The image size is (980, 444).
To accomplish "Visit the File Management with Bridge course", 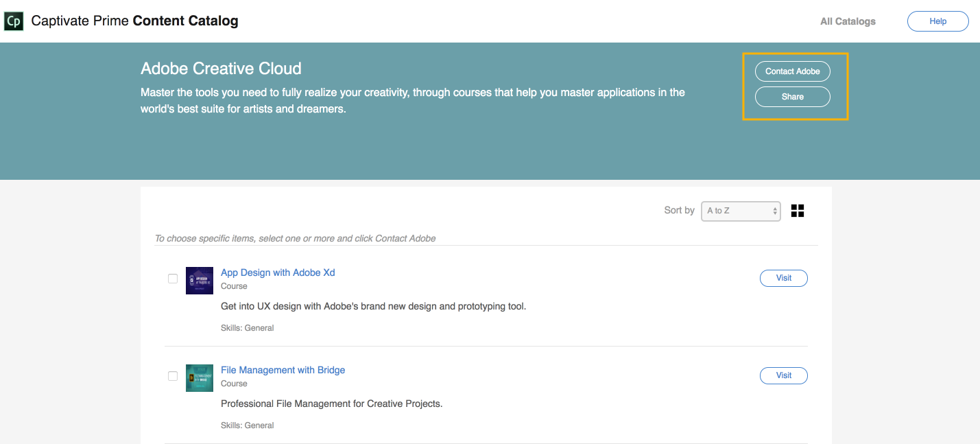I will click(x=783, y=375).
